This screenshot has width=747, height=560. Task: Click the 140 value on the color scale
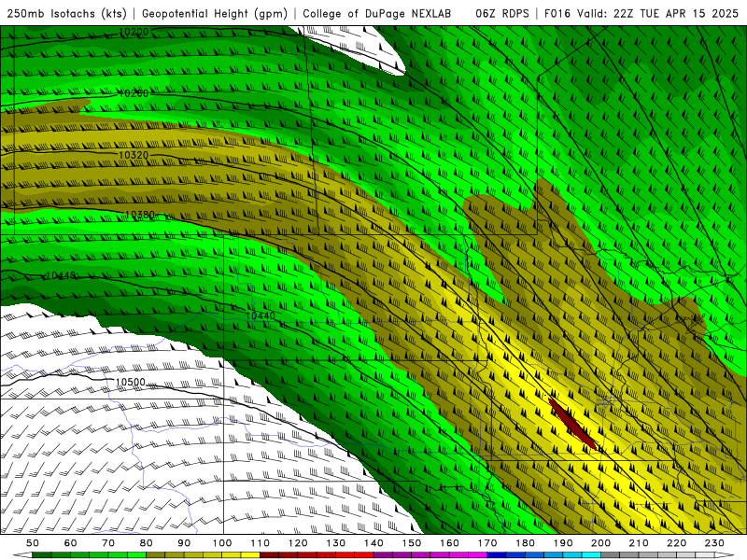pyautogui.click(x=373, y=543)
